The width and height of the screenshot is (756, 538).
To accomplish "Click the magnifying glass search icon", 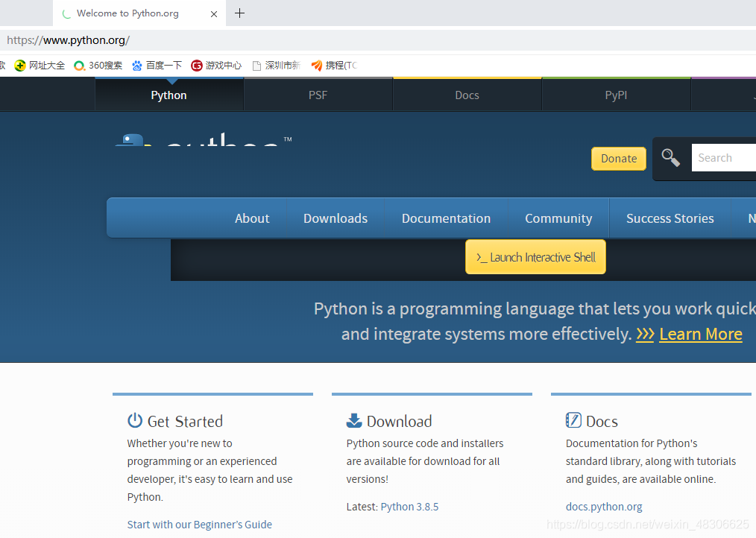I will pos(671,158).
